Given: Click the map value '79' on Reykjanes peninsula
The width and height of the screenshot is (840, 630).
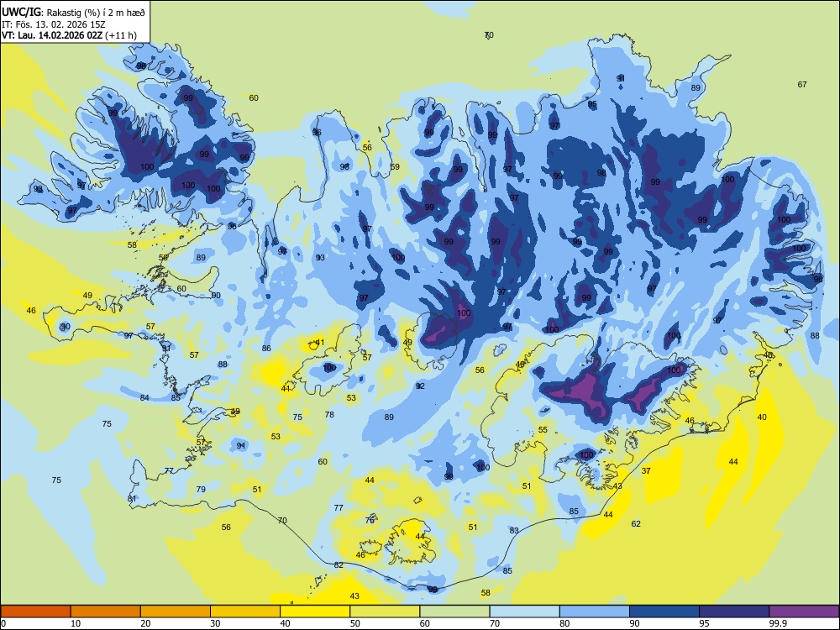Looking at the screenshot, I should point(201,489).
